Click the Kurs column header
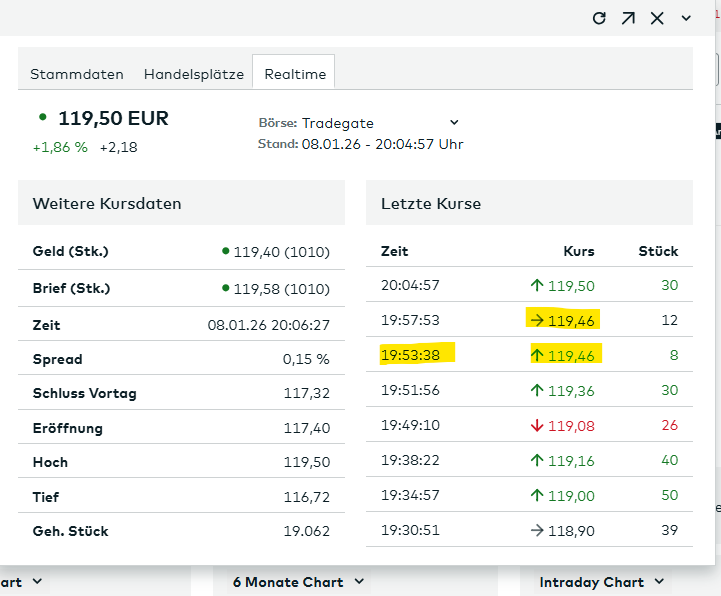Screen dimensions: 721x596 click(578, 251)
